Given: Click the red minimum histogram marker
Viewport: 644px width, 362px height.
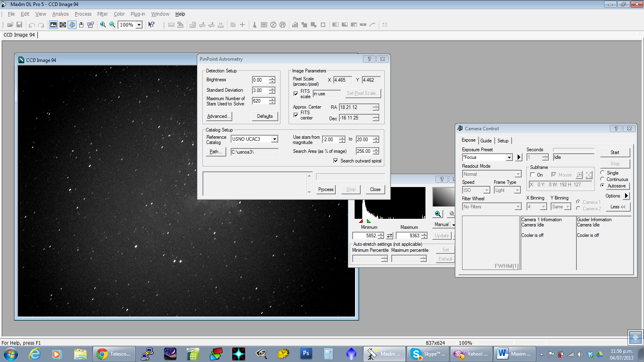Looking at the screenshot, I should 361,221.
